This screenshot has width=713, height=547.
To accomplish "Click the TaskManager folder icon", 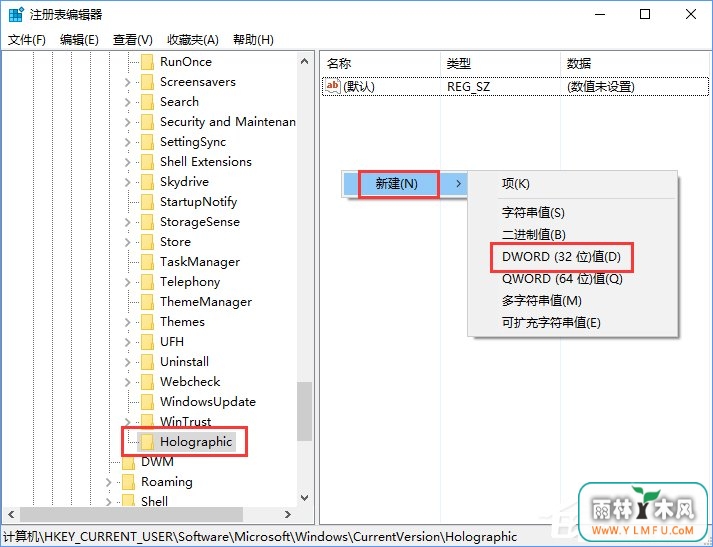I will click(x=147, y=262).
